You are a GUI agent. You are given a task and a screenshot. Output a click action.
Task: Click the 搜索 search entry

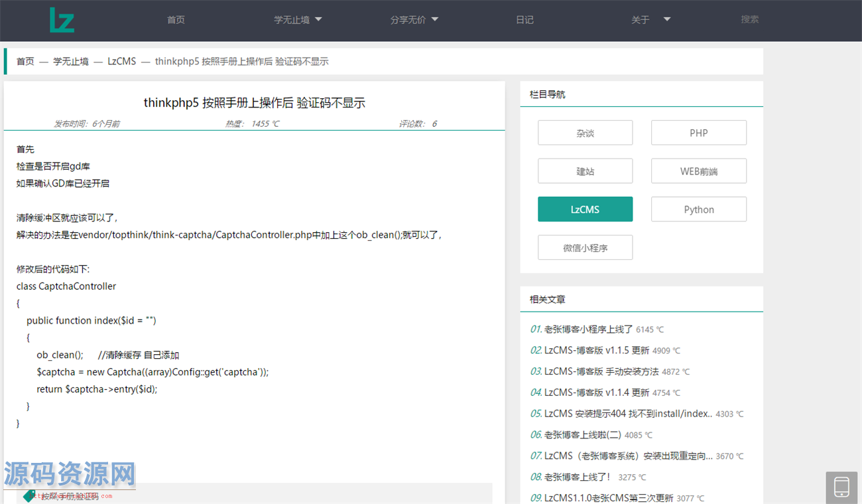[x=749, y=20]
